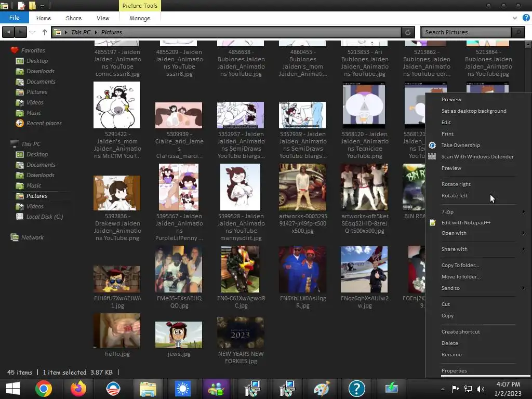Image resolution: width=532 pixels, height=399 pixels.
Task: Select the FNqz6qhXsAUlw2w.jpg airplane thumbnail
Action: click(x=364, y=270)
